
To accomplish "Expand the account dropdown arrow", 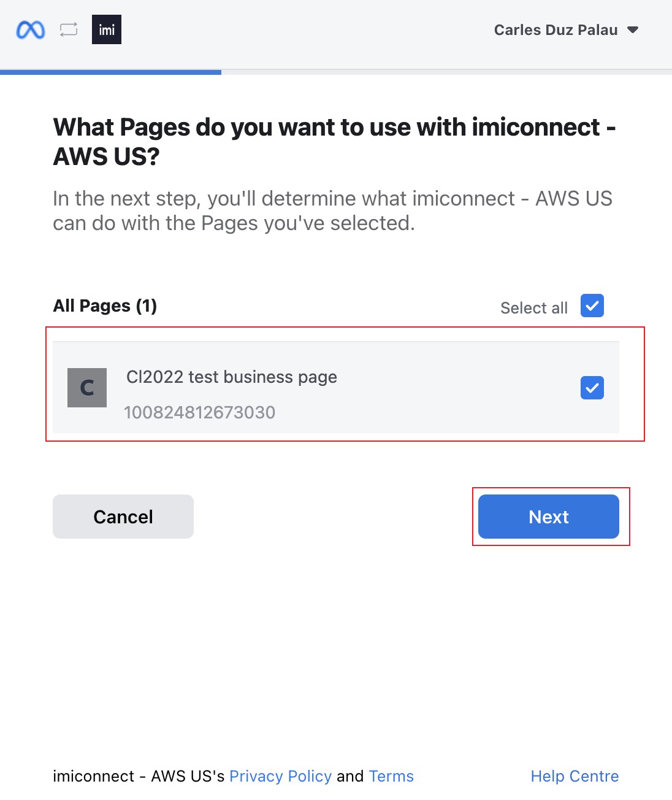I will coord(633,30).
